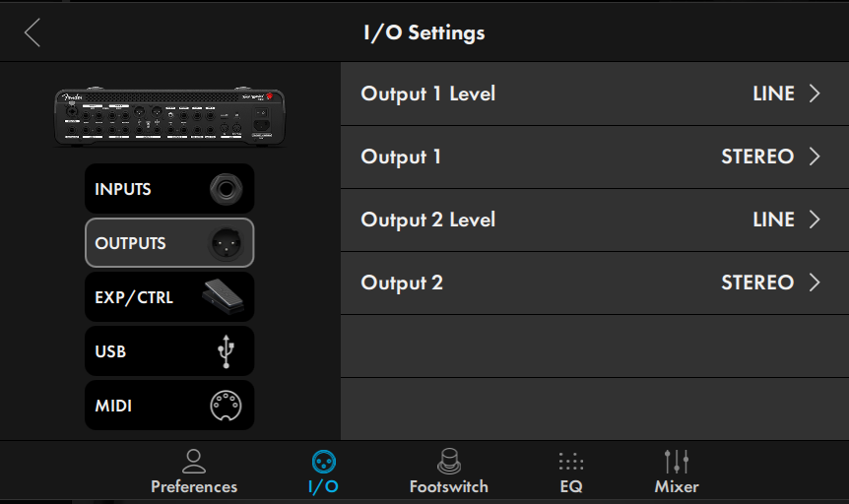
Task: Click the Footswitch icon in bottom bar
Action: click(x=449, y=462)
